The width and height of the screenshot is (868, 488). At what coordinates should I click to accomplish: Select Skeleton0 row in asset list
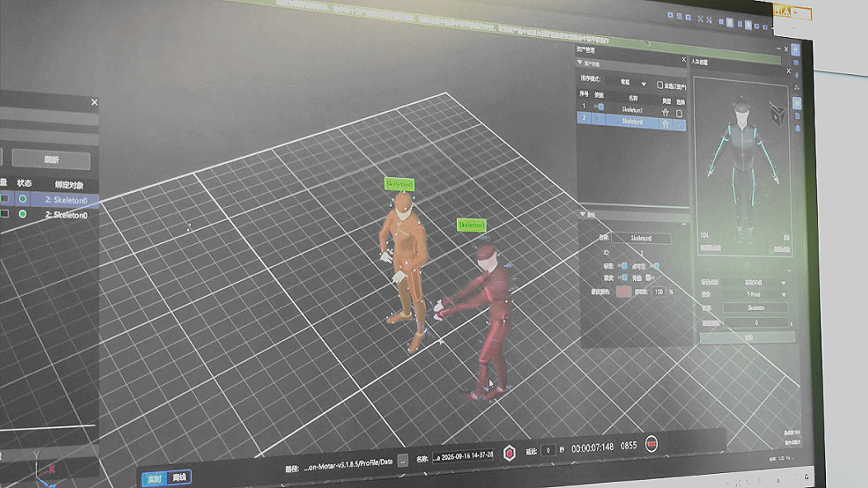(632, 122)
